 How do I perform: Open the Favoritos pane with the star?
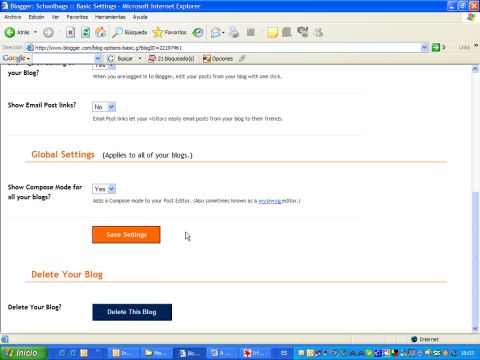tap(169, 32)
